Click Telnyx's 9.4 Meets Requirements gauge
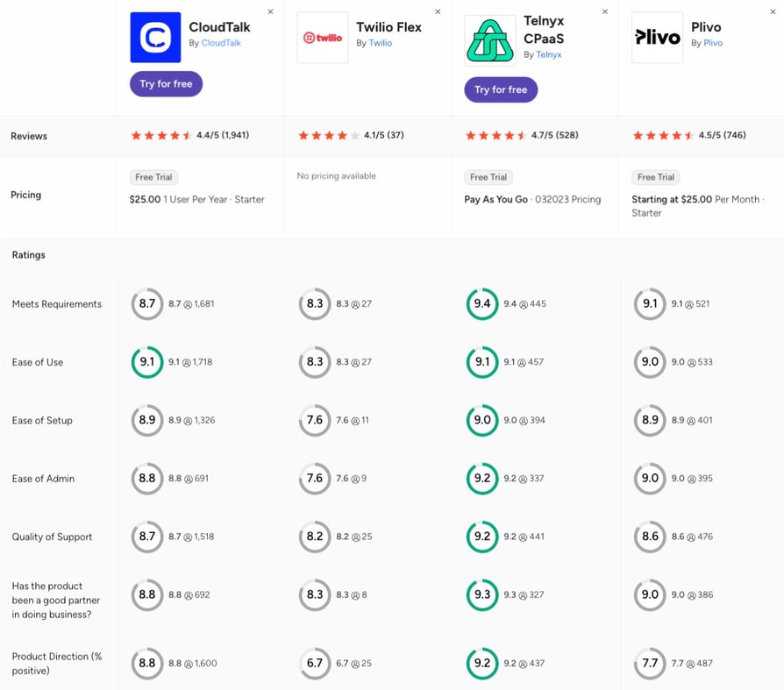This screenshot has height=690, width=784. click(482, 303)
